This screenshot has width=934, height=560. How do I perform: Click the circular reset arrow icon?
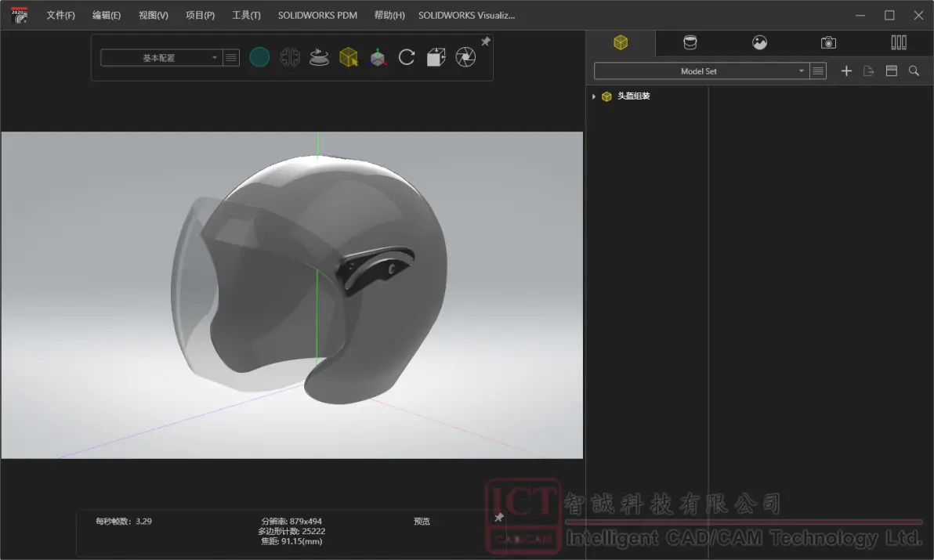tap(407, 58)
